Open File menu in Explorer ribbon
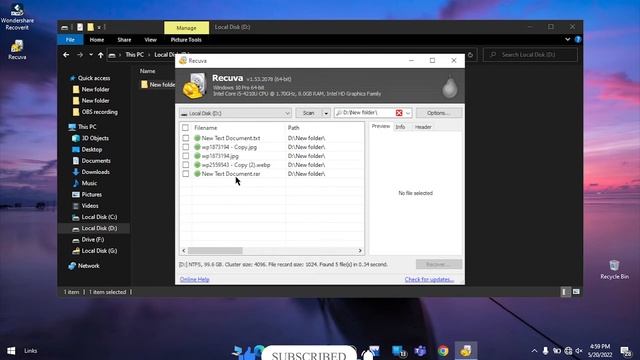This screenshot has width=640, height=360. 70,40
